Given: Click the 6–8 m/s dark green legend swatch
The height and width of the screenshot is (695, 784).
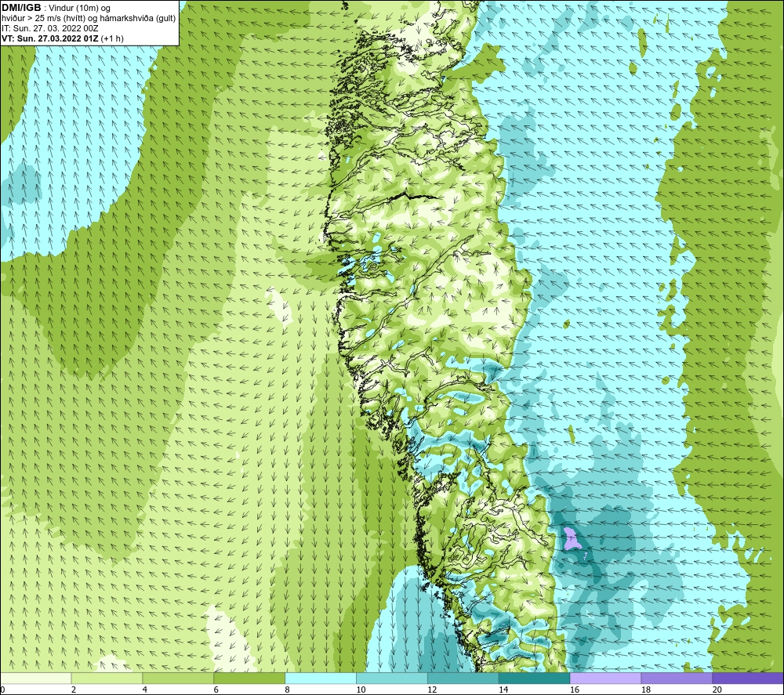Looking at the screenshot, I should point(249,678).
